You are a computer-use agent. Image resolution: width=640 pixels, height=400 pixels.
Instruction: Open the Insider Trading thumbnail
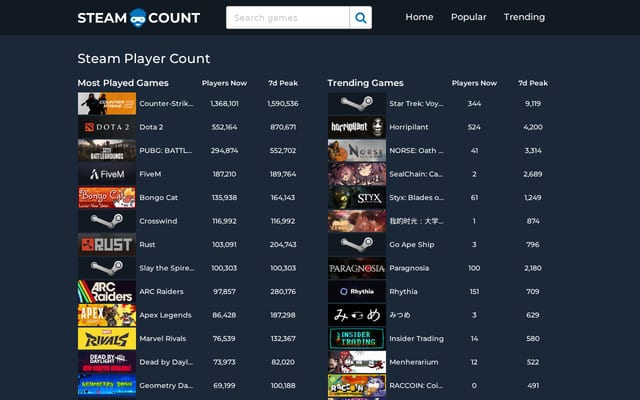(357, 338)
